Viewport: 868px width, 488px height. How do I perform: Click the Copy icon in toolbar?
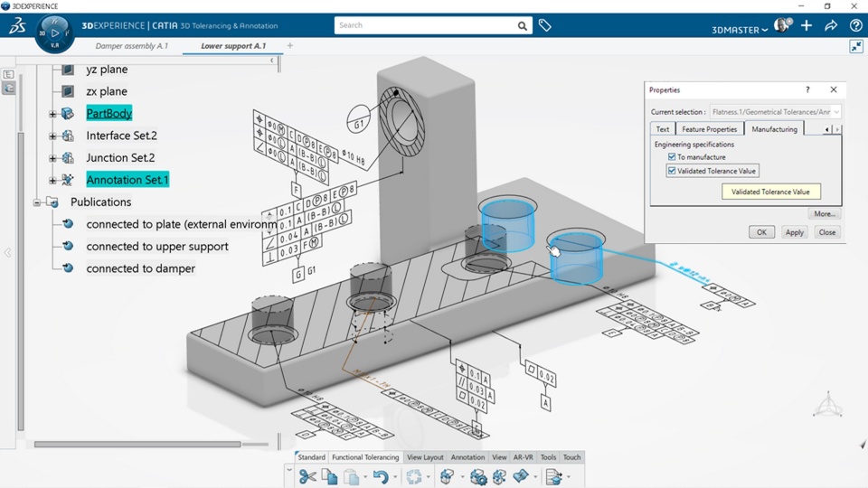pos(330,476)
